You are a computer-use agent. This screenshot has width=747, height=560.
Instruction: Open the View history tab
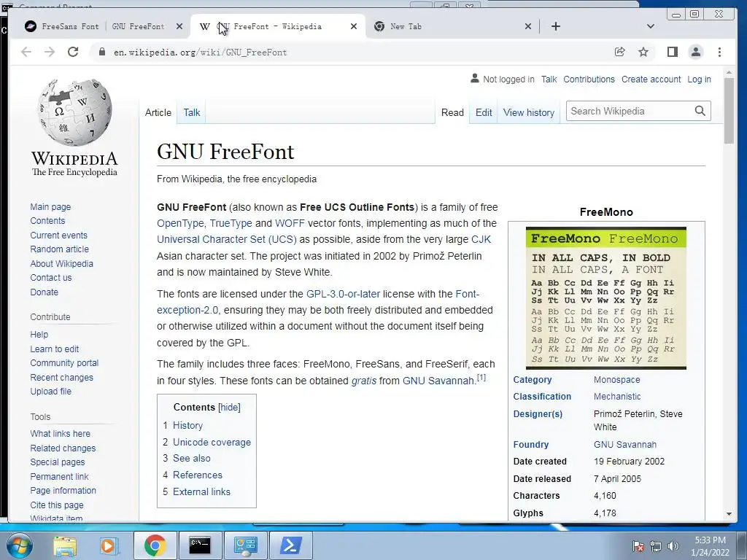click(x=529, y=113)
